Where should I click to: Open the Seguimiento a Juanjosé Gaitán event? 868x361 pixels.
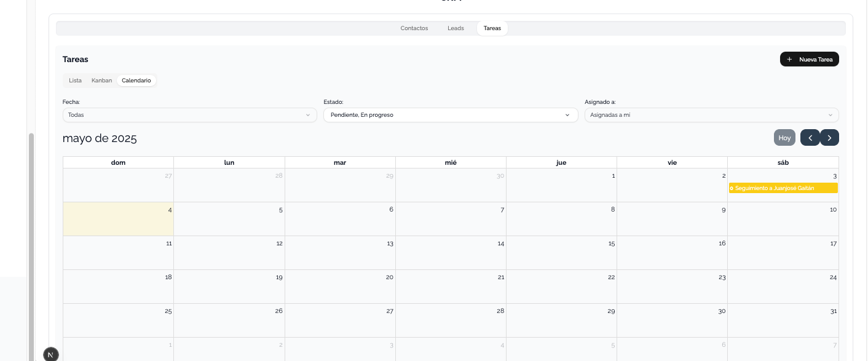coord(783,188)
